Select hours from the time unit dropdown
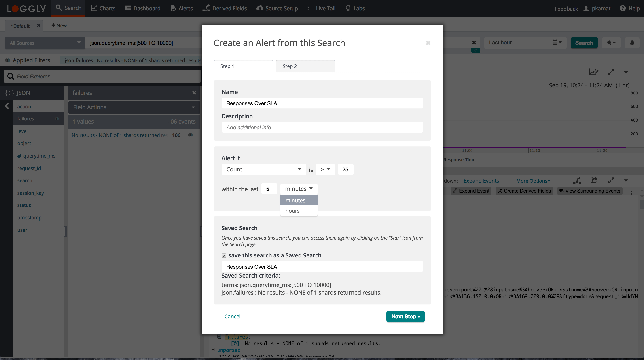The height and width of the screenshot is (360, 644). (x=292, y=211)
